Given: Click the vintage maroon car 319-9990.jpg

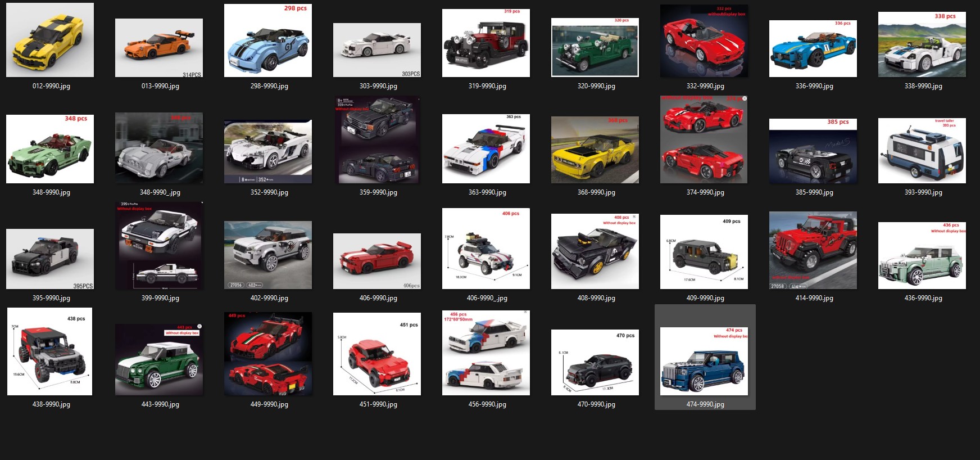Looking at the screenshot, I should click(486, 43).
